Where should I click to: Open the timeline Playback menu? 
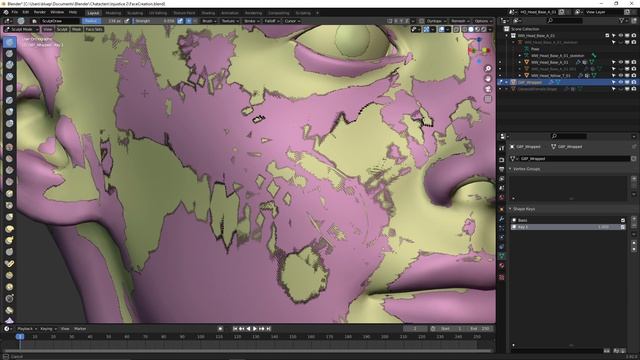tap(27, 329)
